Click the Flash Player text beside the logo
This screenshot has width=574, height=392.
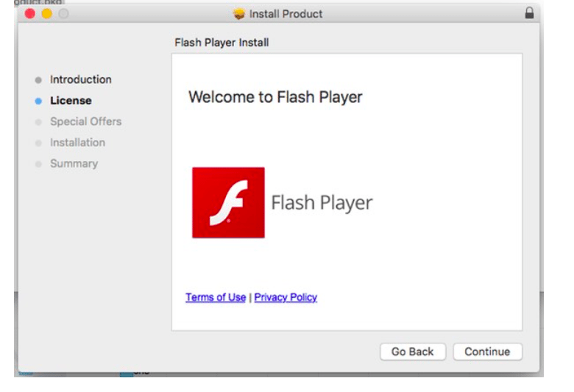point(322,203)
